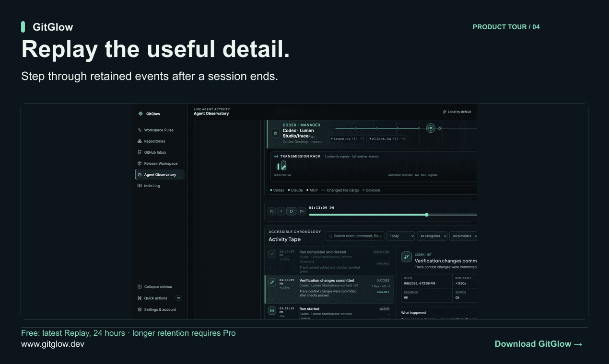
Task: Open the All categories dropdown
Action: [x=432, y=236]
